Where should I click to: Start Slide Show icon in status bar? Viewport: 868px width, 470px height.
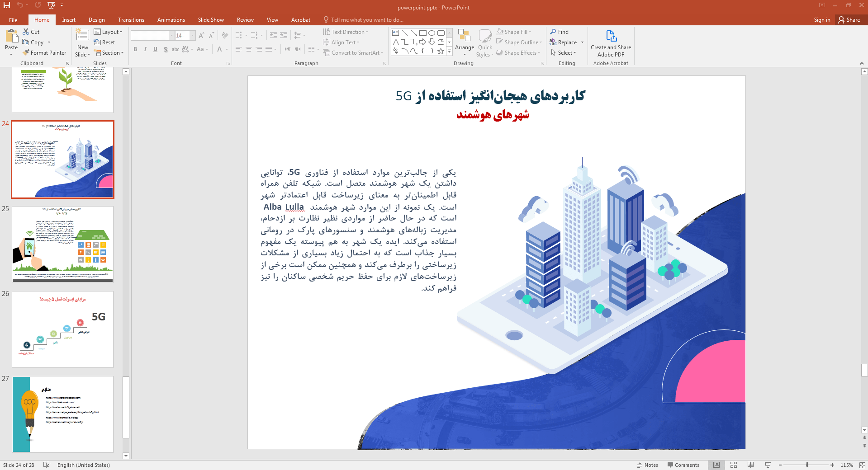768,465
